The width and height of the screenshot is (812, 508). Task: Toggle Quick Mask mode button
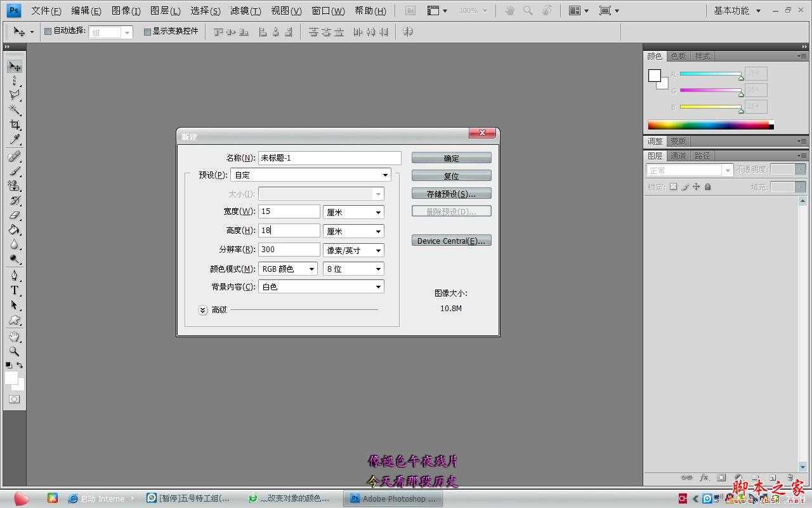(x=14, y=399)
